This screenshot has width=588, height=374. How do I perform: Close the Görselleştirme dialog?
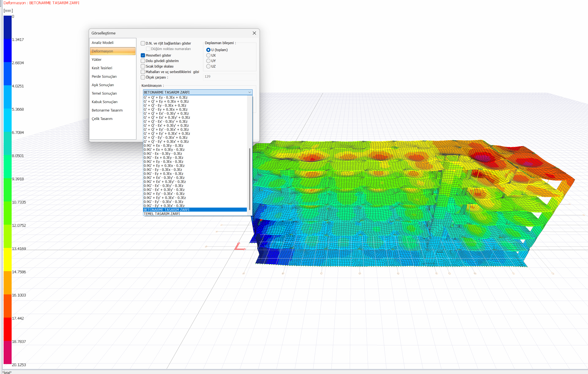254,33
